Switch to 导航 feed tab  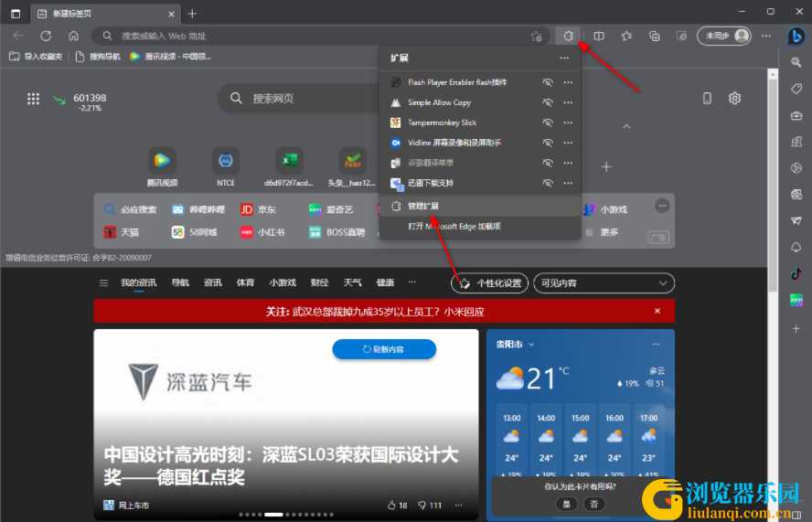[180, 282]
